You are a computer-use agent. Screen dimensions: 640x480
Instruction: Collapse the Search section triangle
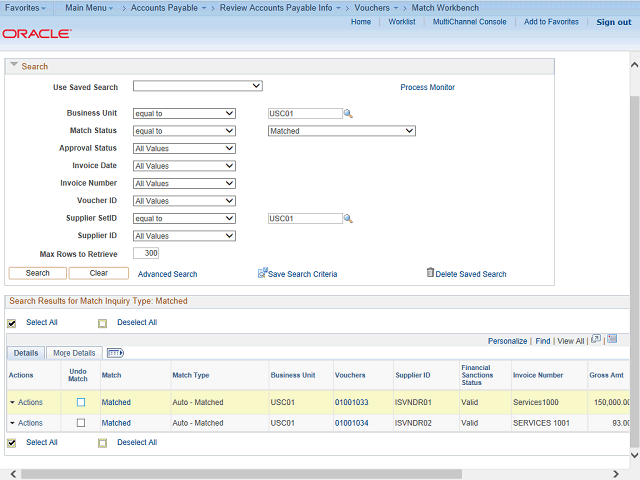click(x=14, y=66)
